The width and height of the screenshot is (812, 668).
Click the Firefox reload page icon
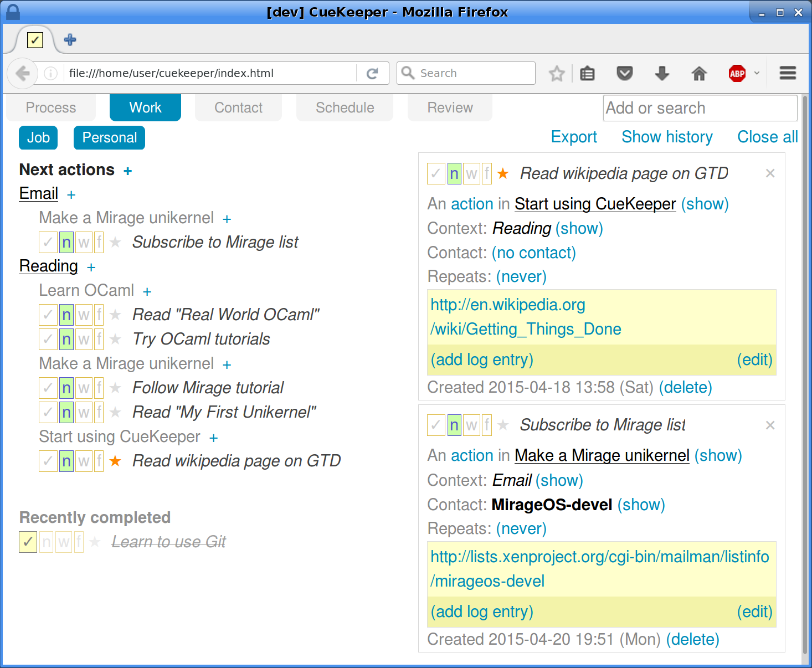pos(372,73)
